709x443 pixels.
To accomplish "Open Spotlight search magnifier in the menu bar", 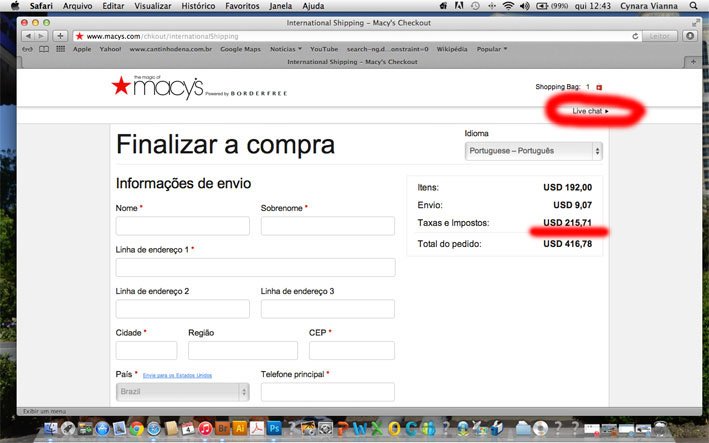I will click(693, 6).
